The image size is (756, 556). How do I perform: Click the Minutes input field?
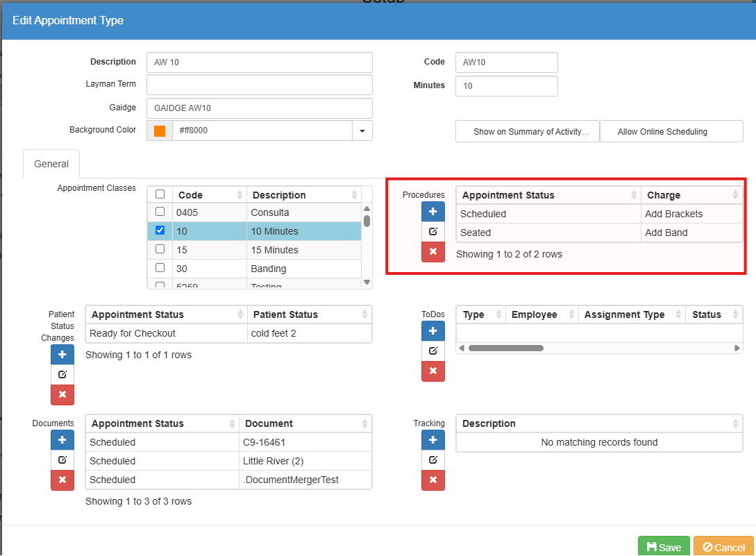[x=507, y=86]
